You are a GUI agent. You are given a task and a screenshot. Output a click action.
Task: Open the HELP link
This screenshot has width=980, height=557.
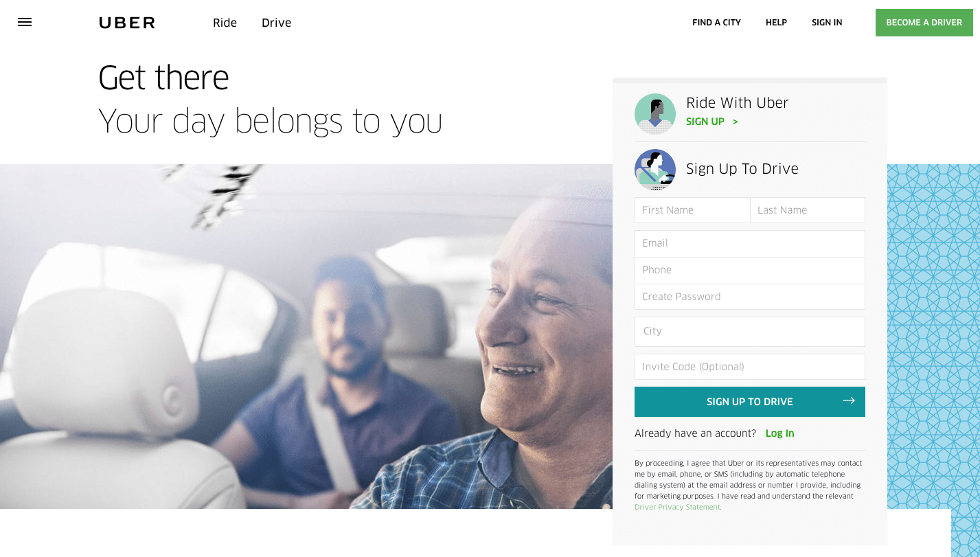coord(776,23)
